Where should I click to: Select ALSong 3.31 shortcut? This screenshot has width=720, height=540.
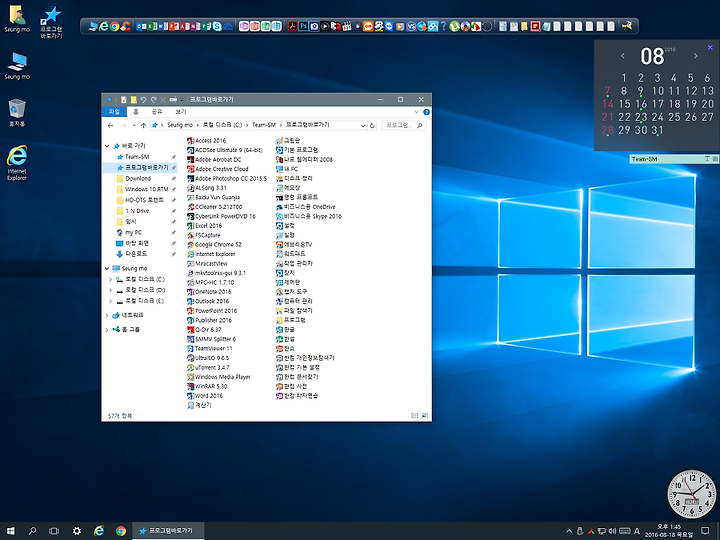click(x=207, y=188)
